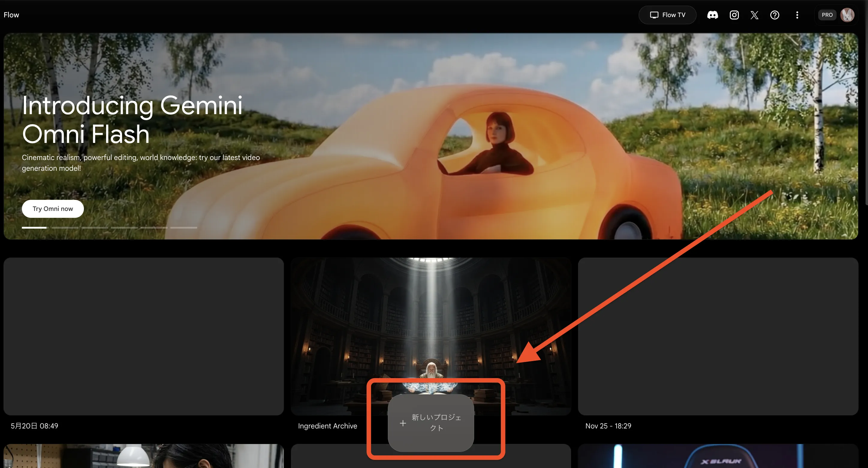Click the Try Omni now button
The image size is (868, 468).
(x=53, y=209)
